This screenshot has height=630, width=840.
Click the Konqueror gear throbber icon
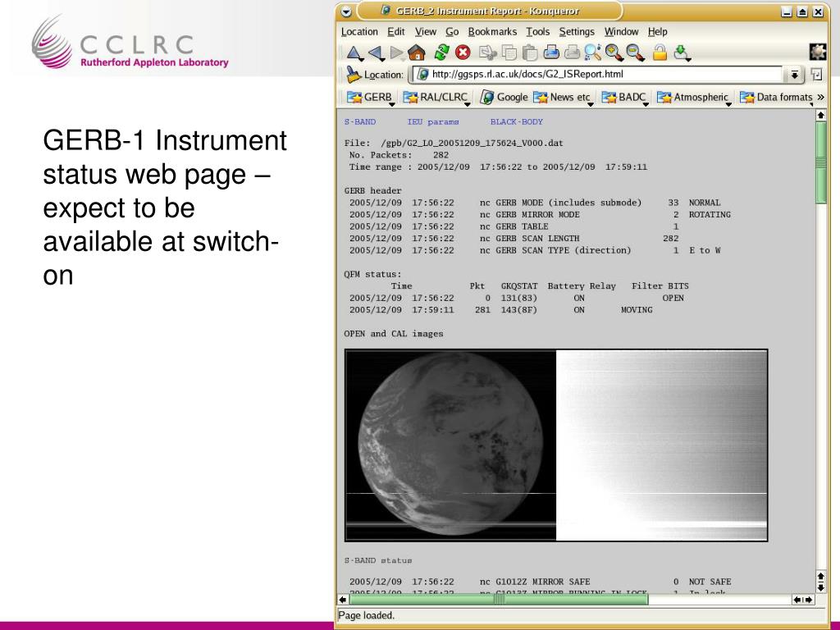pos(818,52)
